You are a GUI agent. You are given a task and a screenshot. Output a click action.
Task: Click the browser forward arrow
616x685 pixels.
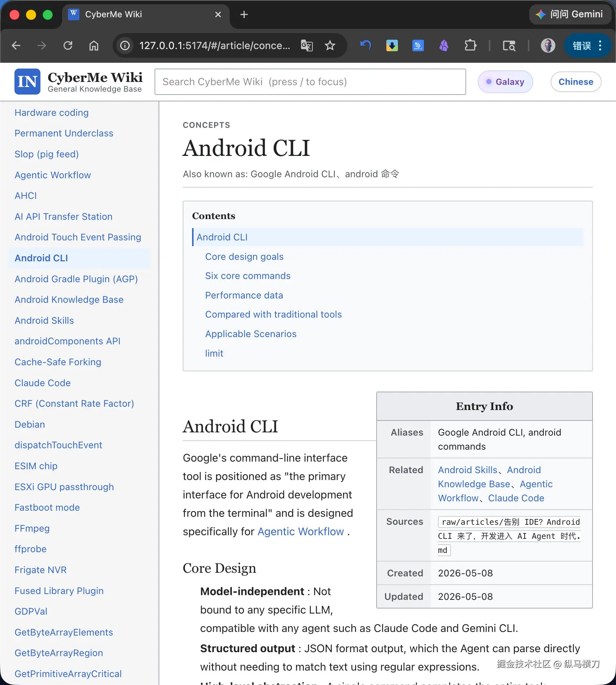42,45
